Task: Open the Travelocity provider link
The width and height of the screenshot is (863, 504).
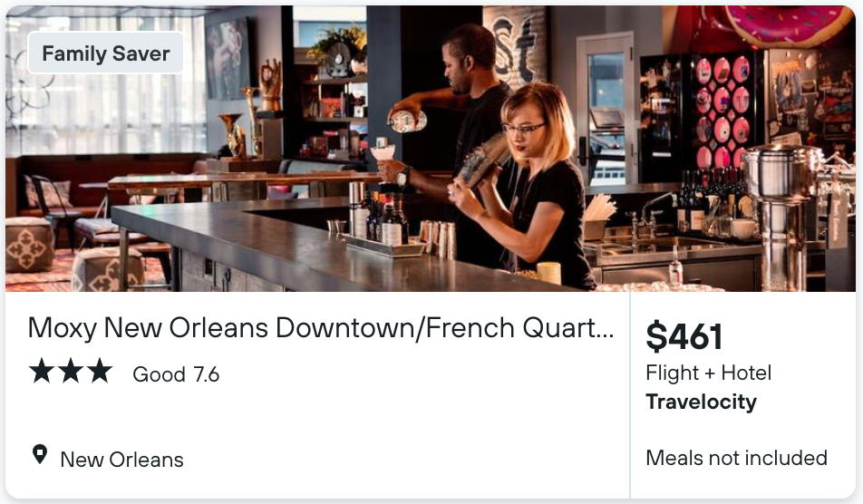Action: (x=701, y=402)
